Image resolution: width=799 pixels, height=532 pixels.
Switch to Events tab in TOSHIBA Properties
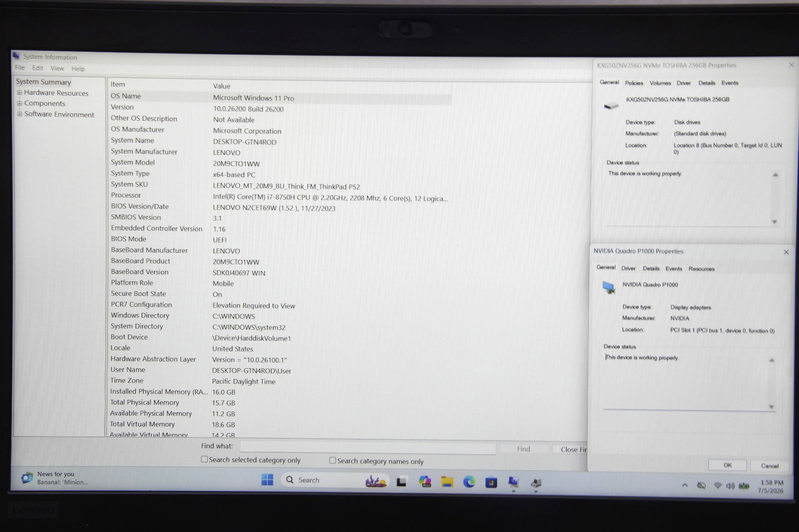(730, 83)
